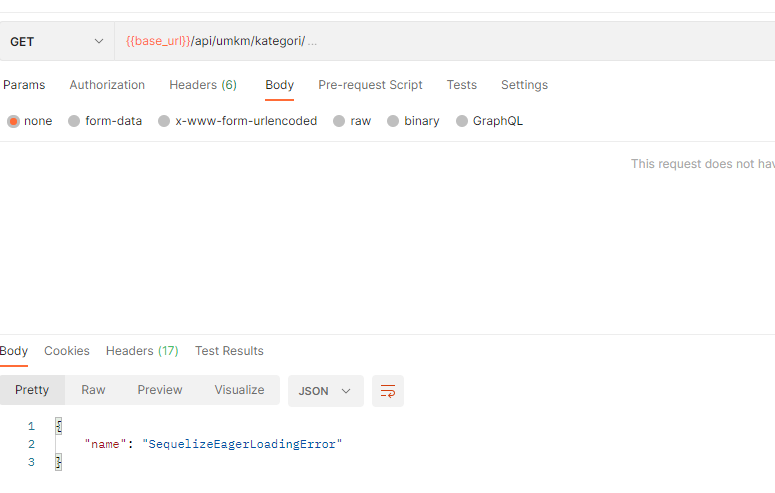775x493 pixels.
Task: Click the "SequelizeEagerLoadingError" value
Action: pyautogui.click(x=242, y=444)
